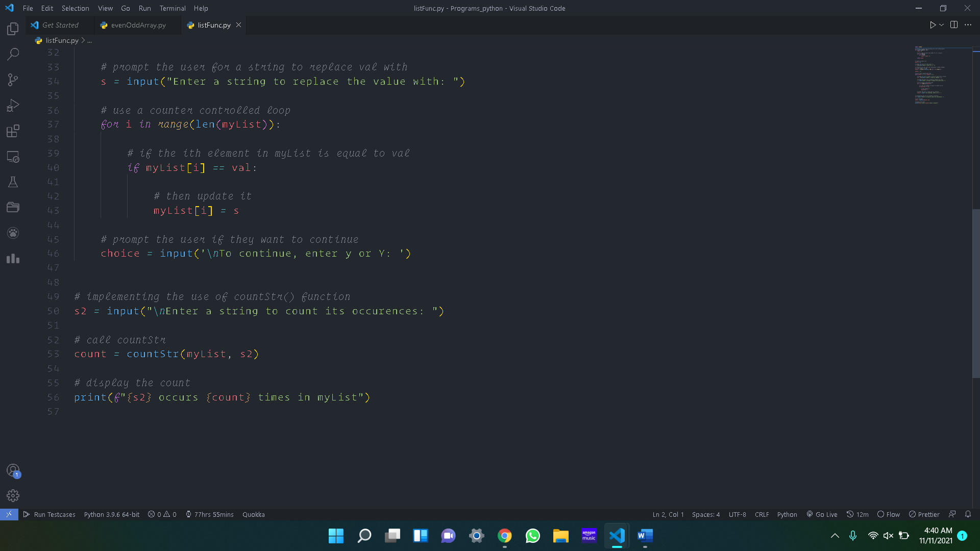Open Run and Debug view

point(13,106)
